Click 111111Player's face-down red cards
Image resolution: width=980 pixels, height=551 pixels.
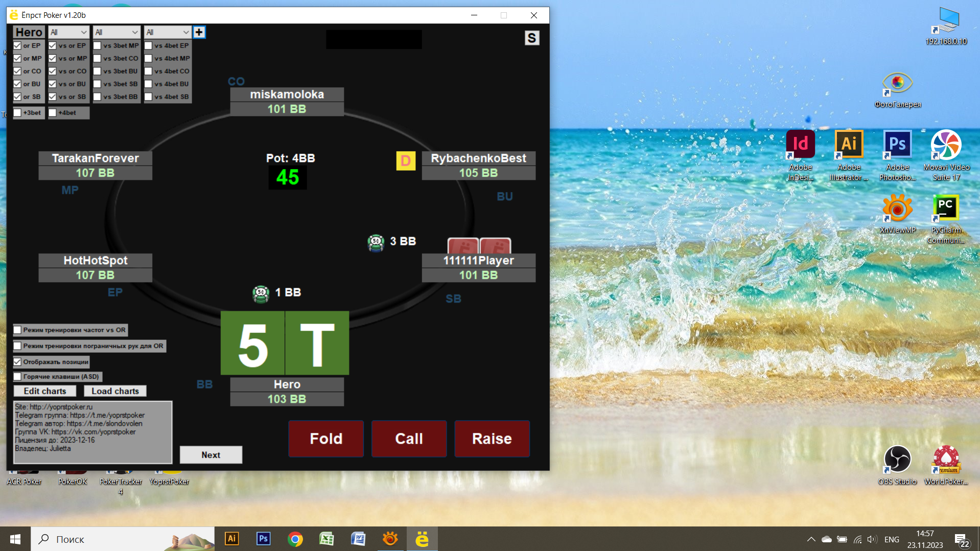pyautogui.click(x=479, y=246)
